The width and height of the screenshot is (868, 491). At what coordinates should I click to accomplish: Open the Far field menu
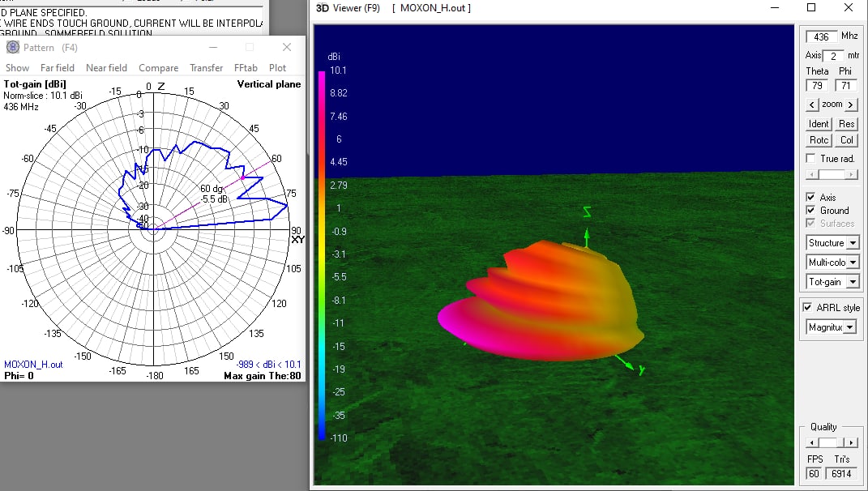coord(58,68)
